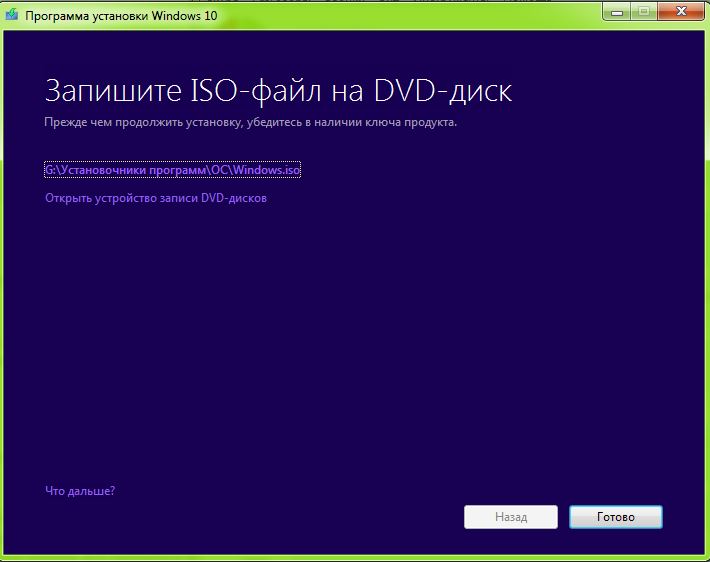Screen dimensions: 710x562
Task: Open the G:\Установочники программ\ОС\Windows.iso file link
Action: pyautogui.click(x=173, y=170)
